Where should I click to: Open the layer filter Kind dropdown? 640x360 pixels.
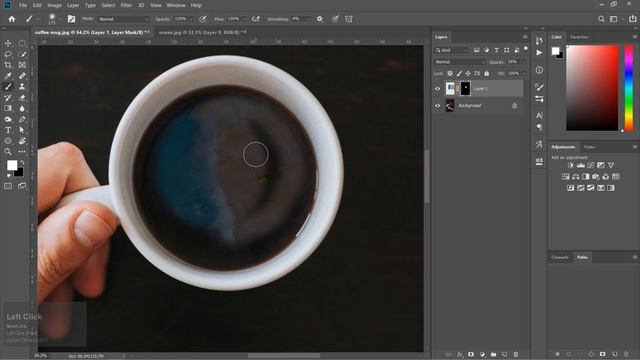(x=451, y=50)
